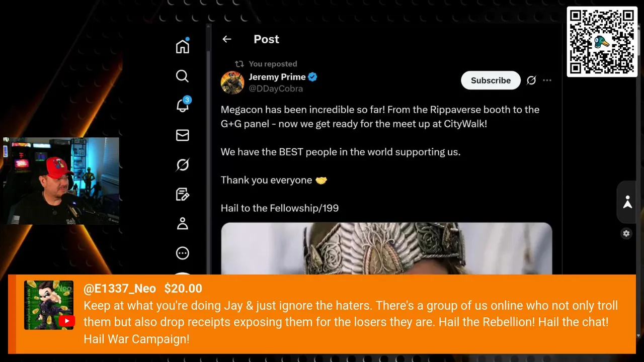Open the Jeremy Prime display name
The image size is (644, 362).
(277, 77)
